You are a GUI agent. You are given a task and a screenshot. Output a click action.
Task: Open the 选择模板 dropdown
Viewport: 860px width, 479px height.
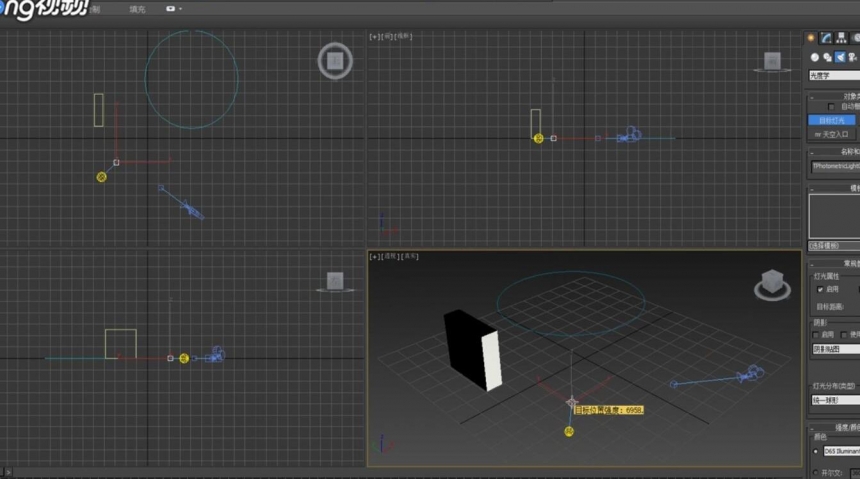click(834, 246)
